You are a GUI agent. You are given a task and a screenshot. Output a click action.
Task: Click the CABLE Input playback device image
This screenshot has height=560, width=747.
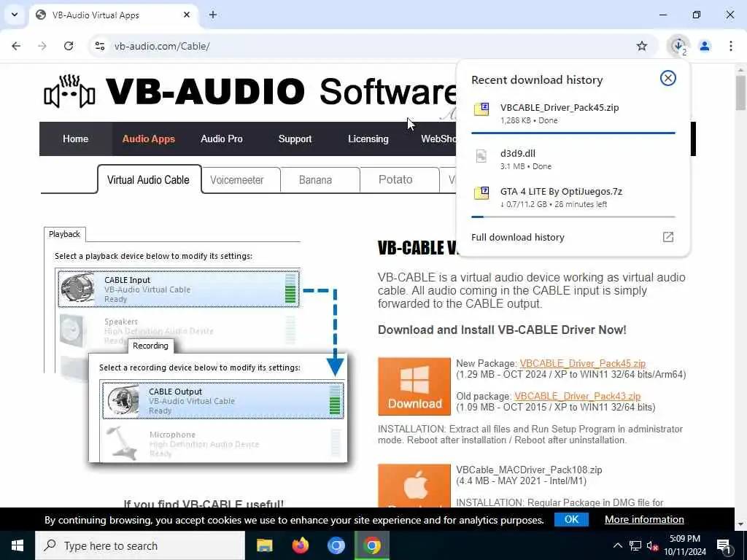[x=77, y=287]
